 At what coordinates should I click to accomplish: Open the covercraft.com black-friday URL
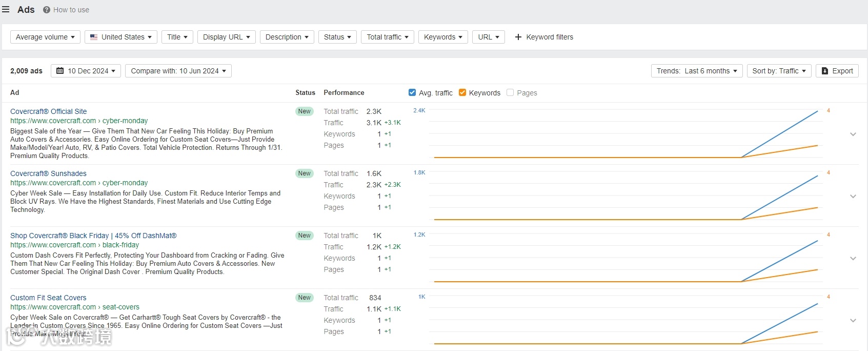[74, 245]
